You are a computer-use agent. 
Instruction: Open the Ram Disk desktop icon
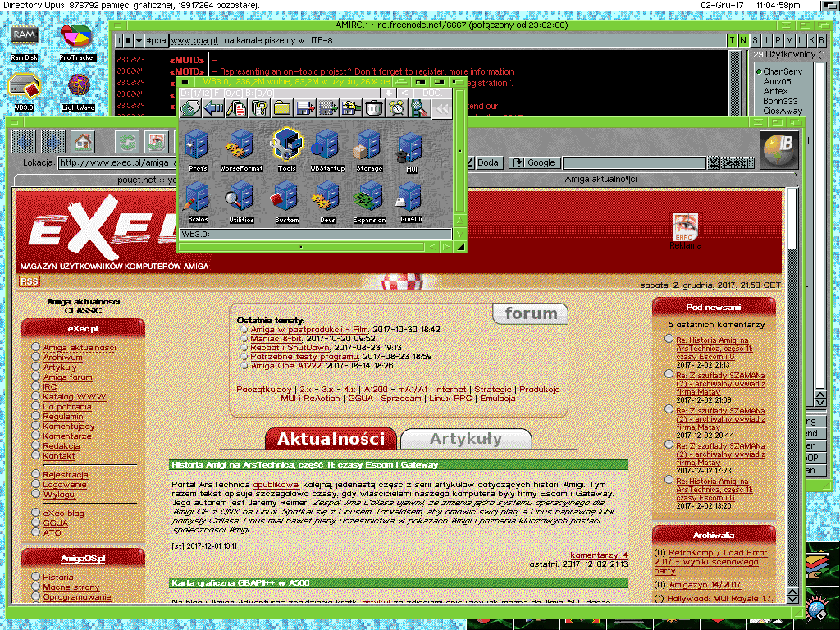(24, 42)
